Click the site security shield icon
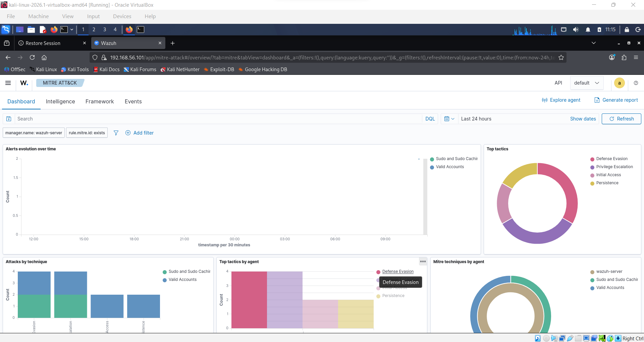Viewport: 644px width, 342px height. point(95,57)
